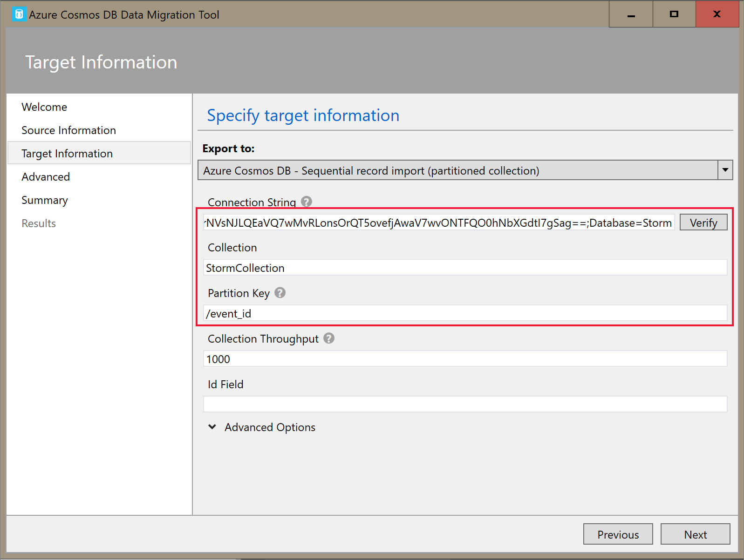Viewport: 744px width, 560px height.
Task: Click the 'Export to:' label
Action: point(229,148)
